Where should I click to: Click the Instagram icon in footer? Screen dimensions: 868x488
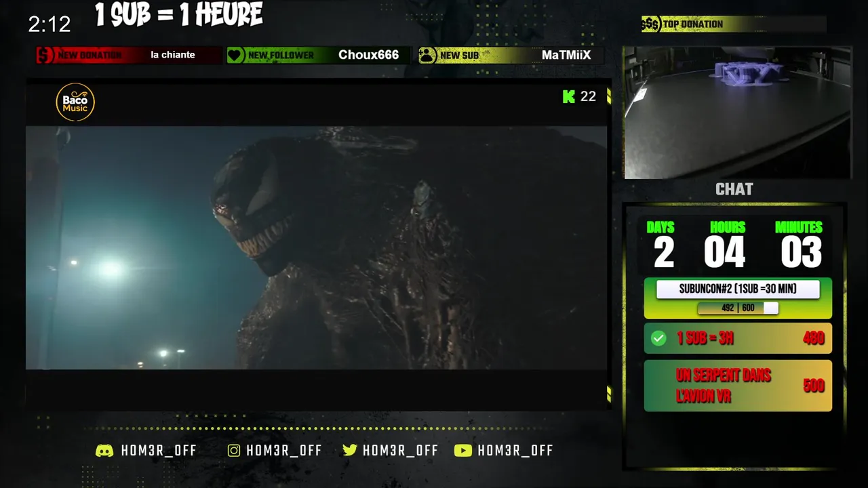234,451
